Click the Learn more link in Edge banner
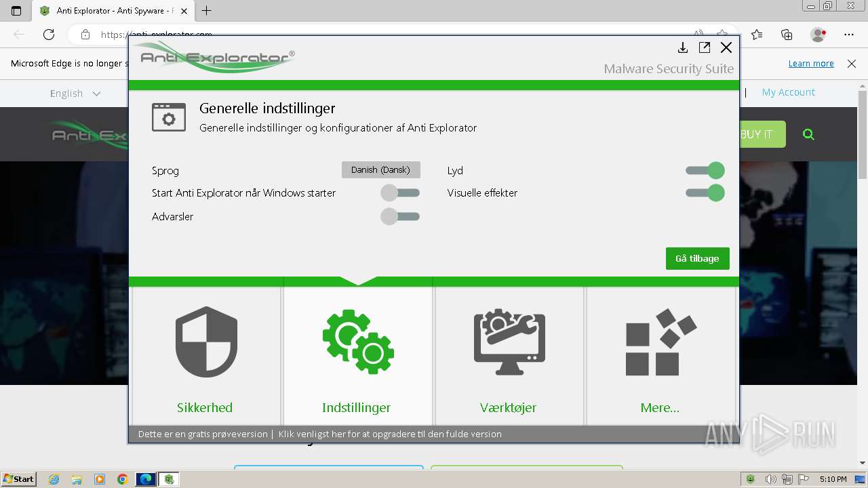 (811, 63)
